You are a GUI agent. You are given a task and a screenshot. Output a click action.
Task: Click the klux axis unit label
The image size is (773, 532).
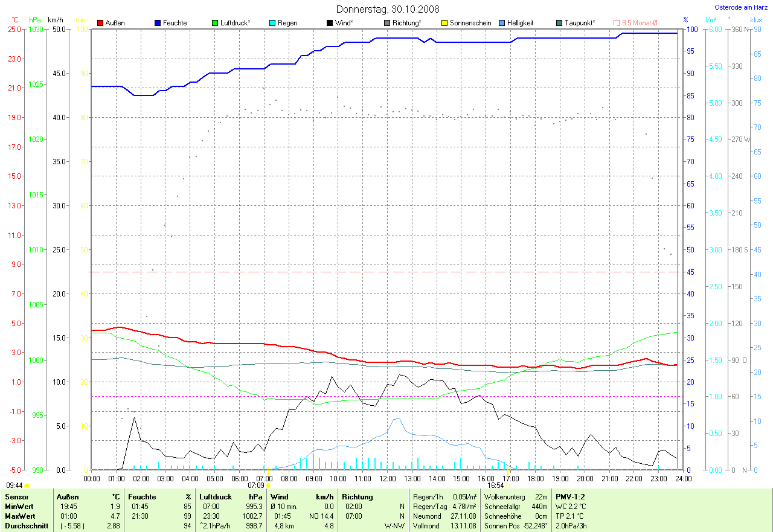[755, 20]
